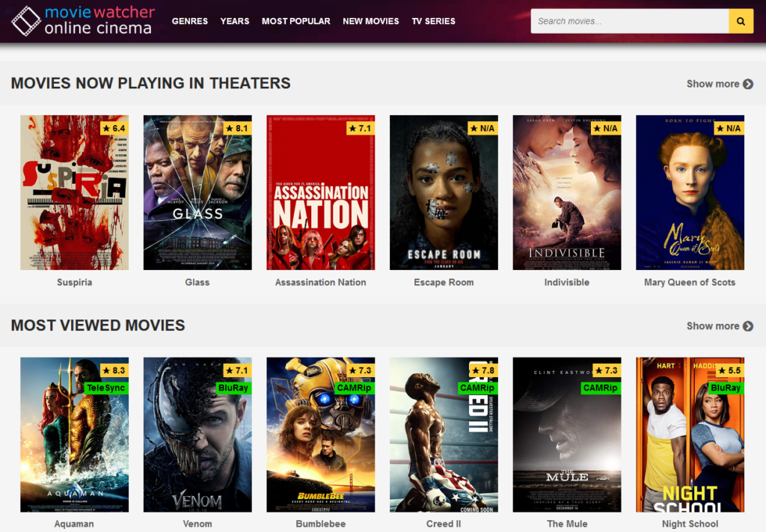Click the Bumblebee title link

coord(320,524)
